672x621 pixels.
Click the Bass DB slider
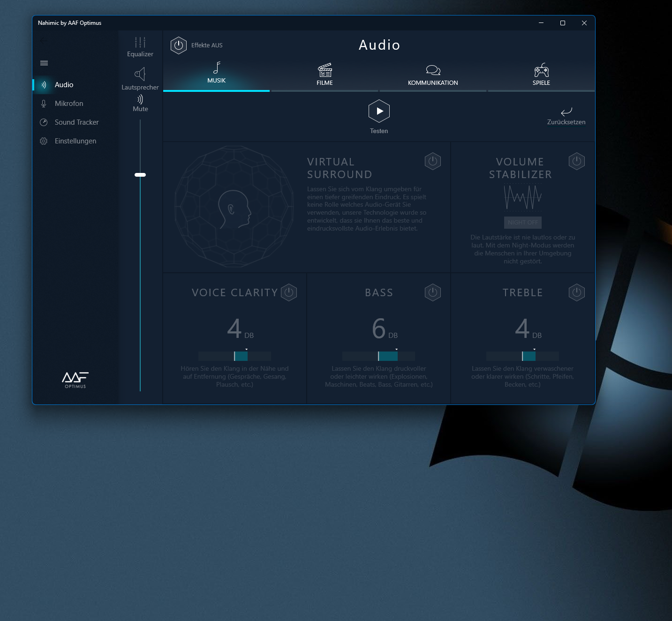click(x=378, y=356)
